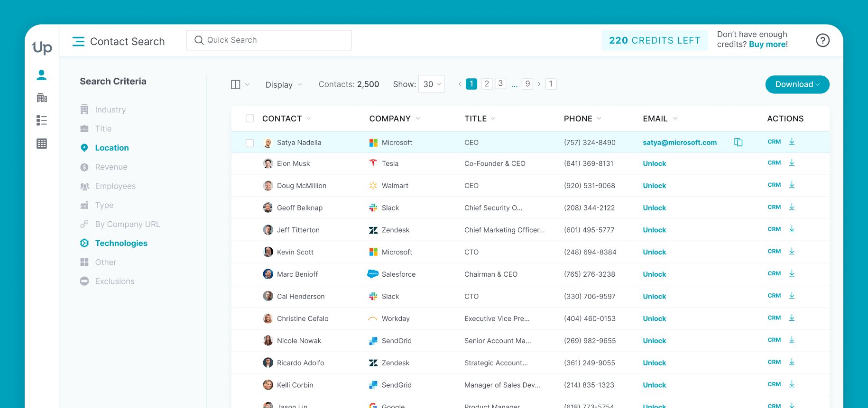Click the 220 Credits Left badge
The width and height of the screenshot is (868, 408).
click(x=655, y=40)
